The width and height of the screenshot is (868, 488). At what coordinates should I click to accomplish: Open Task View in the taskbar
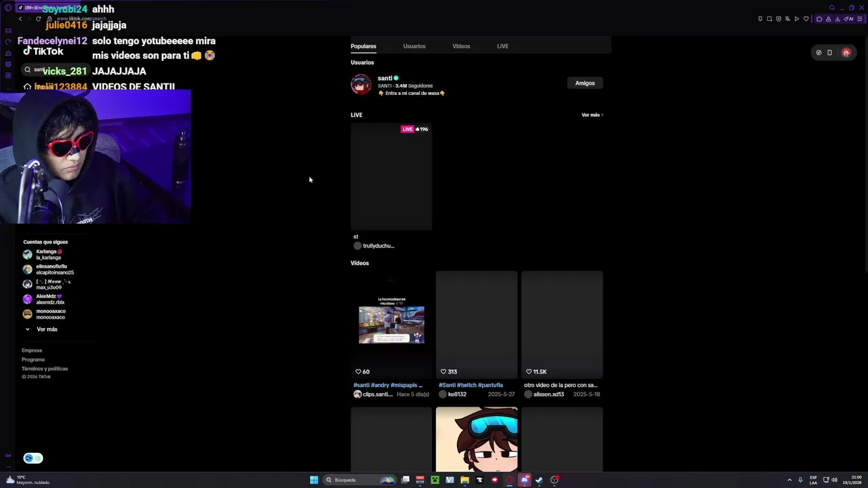(x=406, y=480)
